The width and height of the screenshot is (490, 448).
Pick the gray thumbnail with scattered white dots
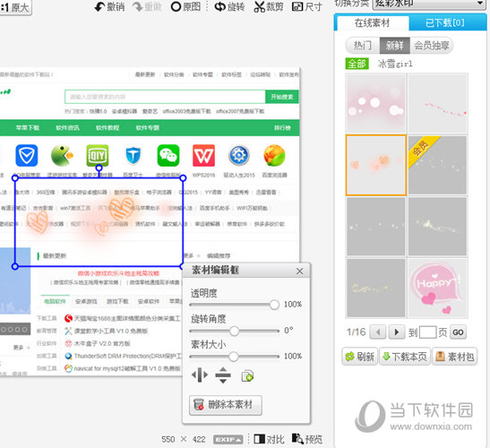click(x=375, y=227)
